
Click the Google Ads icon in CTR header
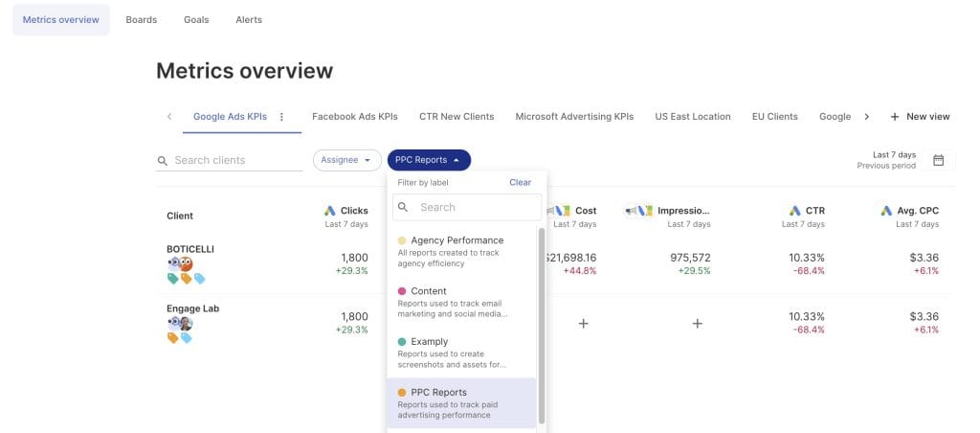tap(795, 211)
